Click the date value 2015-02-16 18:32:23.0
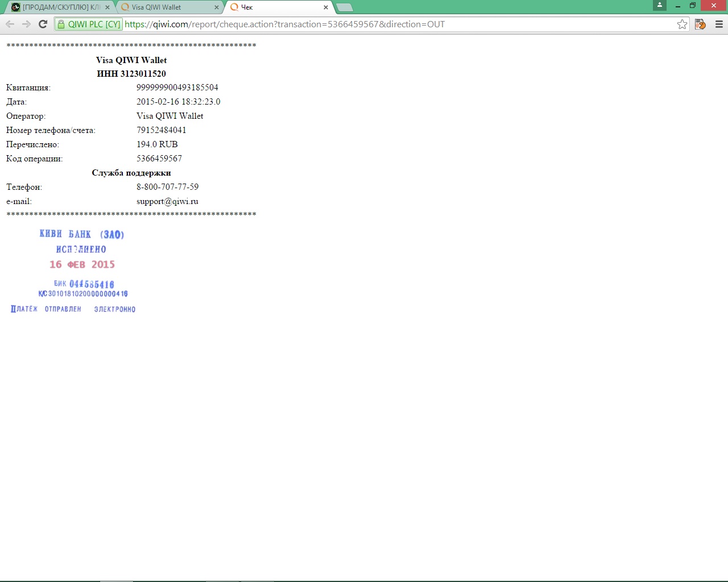 click(x=178, y=102)
